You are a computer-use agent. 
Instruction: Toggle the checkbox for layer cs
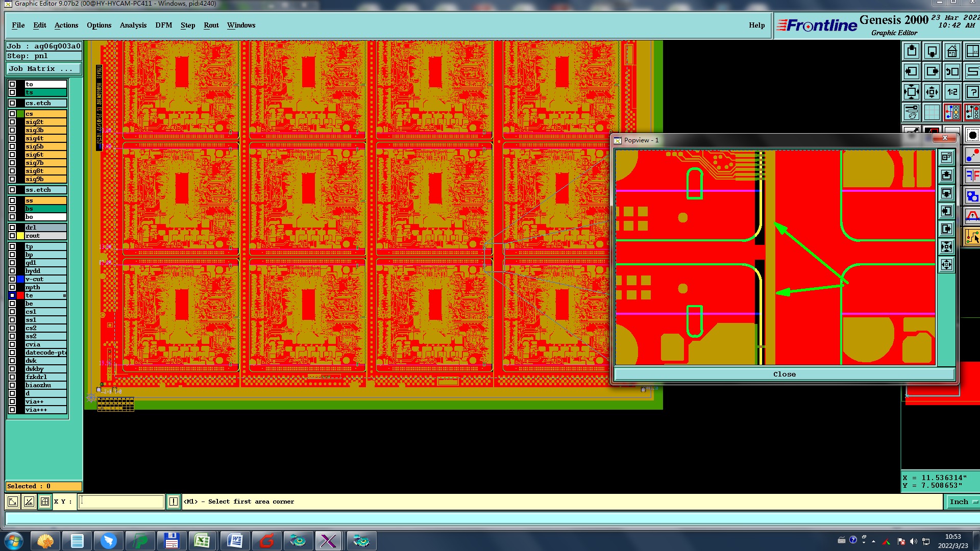[12, 114]
